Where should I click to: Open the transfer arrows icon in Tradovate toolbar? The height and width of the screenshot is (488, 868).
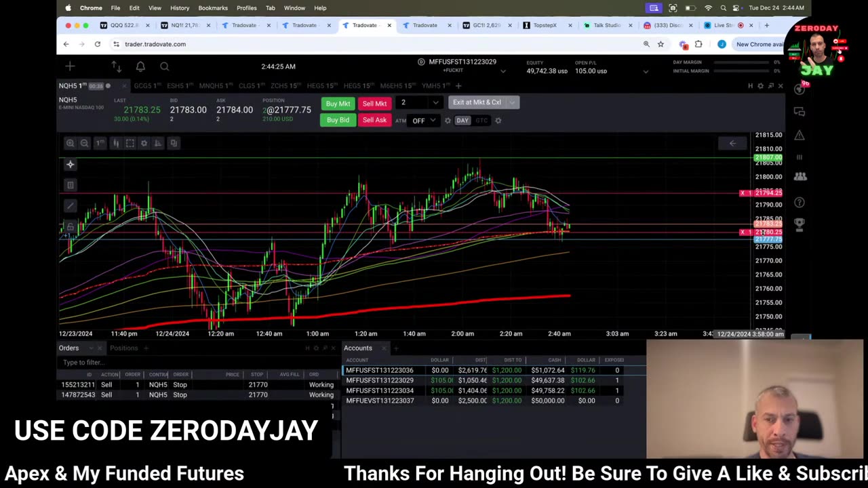(117, 66)
